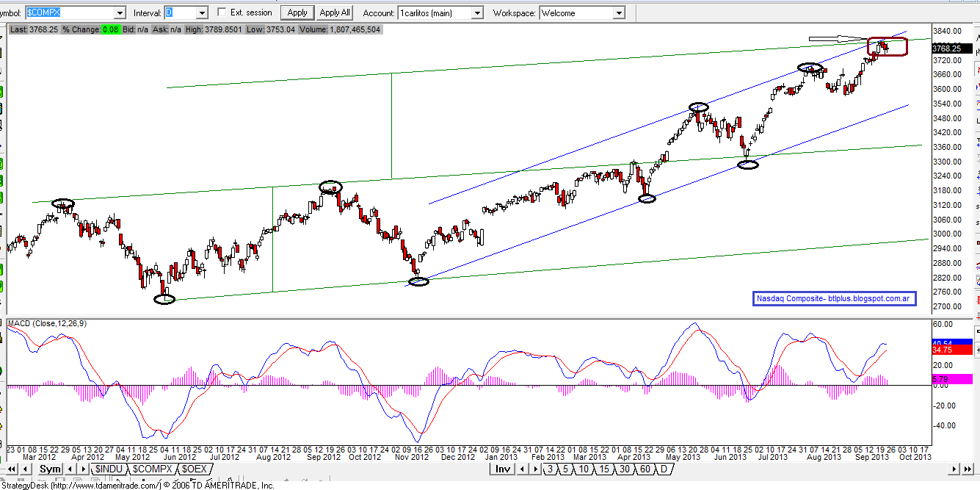Click the right arrow icon beside the Inv button
980x490 pixels.
click(534, 469)
